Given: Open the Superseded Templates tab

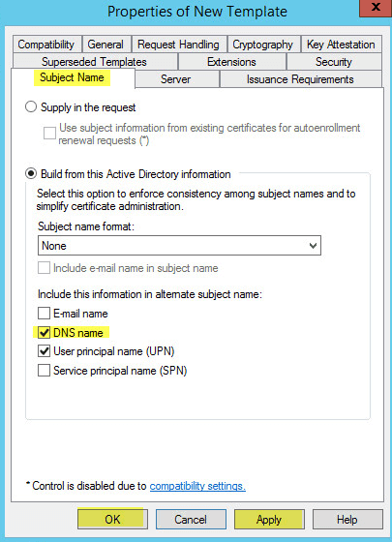Looking at the screenshot, I should click(x=95, y=62).
